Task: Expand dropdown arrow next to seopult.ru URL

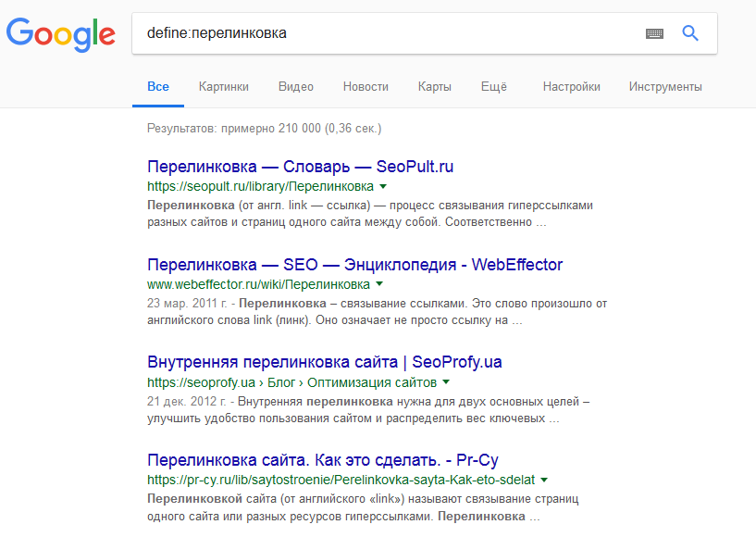Action: (x=383, y=186)
